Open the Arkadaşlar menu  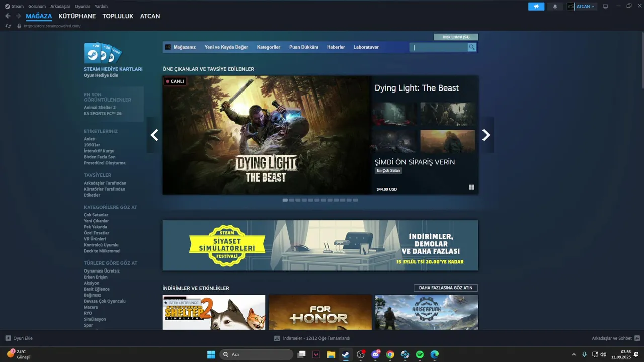coord(60,6)
